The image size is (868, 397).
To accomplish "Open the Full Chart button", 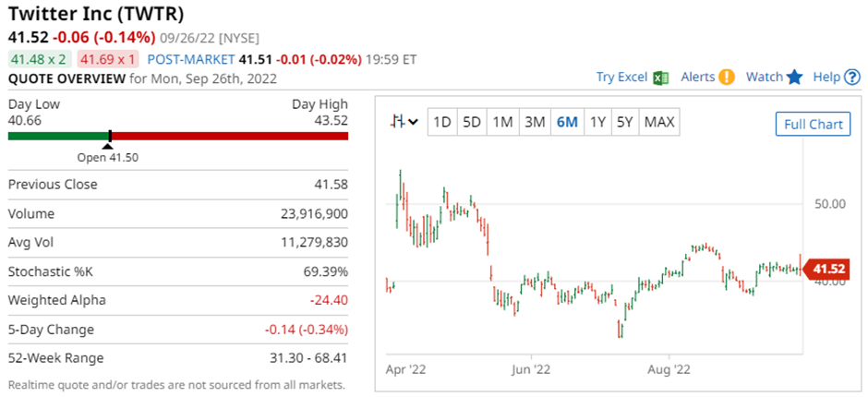I will [813, 124].
